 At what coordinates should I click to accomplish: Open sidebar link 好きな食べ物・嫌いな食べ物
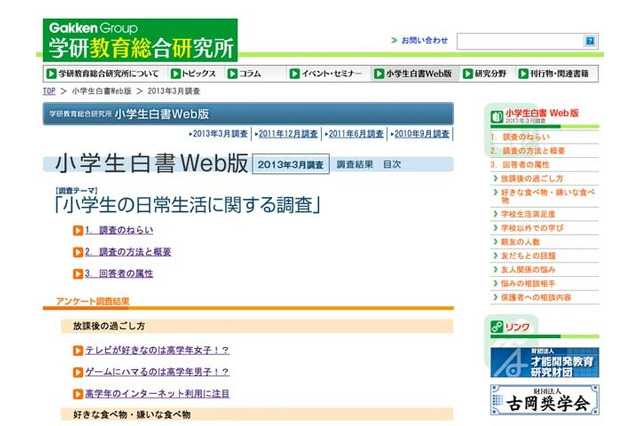click(548, 196)
